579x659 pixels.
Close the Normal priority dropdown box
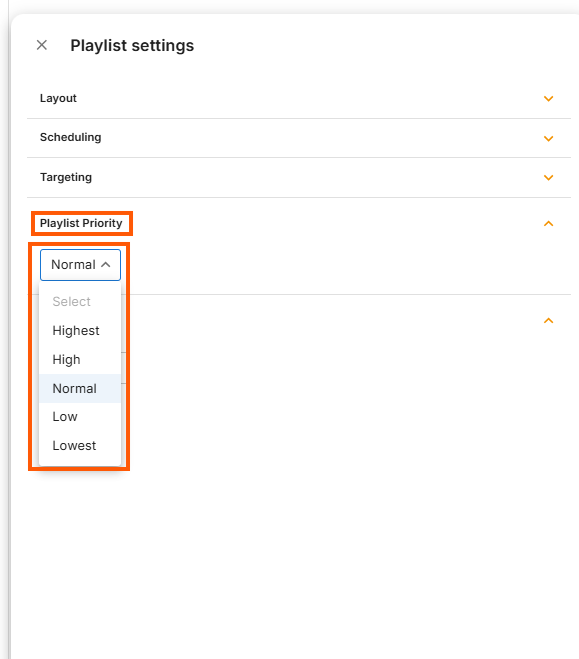(80, 265)
